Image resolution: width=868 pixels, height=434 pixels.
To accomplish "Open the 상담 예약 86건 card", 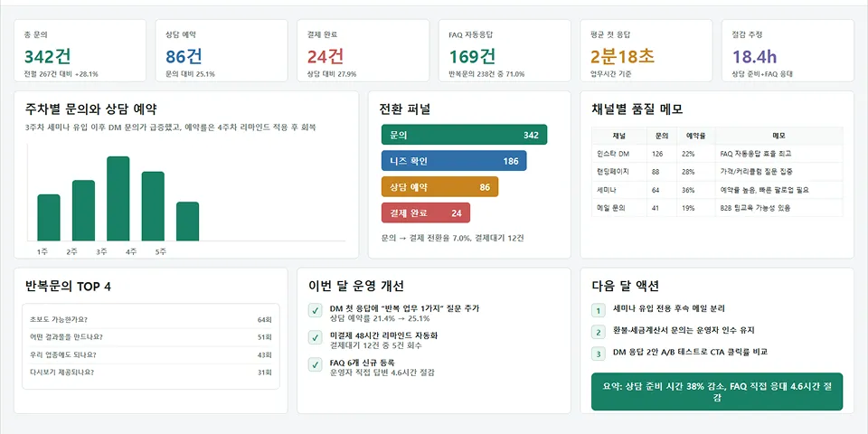I will 222,51.
